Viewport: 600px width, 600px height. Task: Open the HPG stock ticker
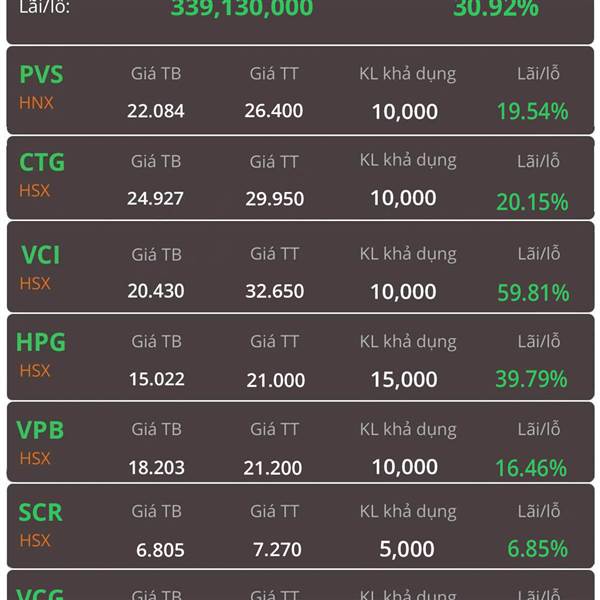(41, 342)
